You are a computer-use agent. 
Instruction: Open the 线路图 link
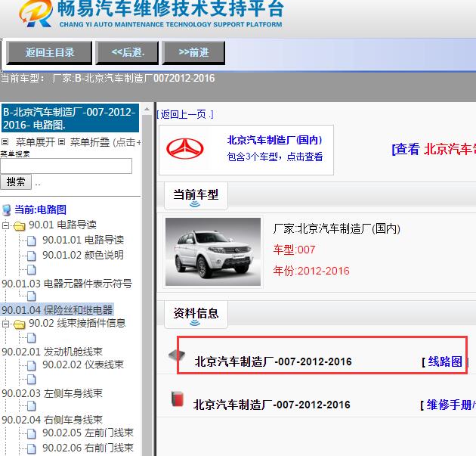[445, 361]
